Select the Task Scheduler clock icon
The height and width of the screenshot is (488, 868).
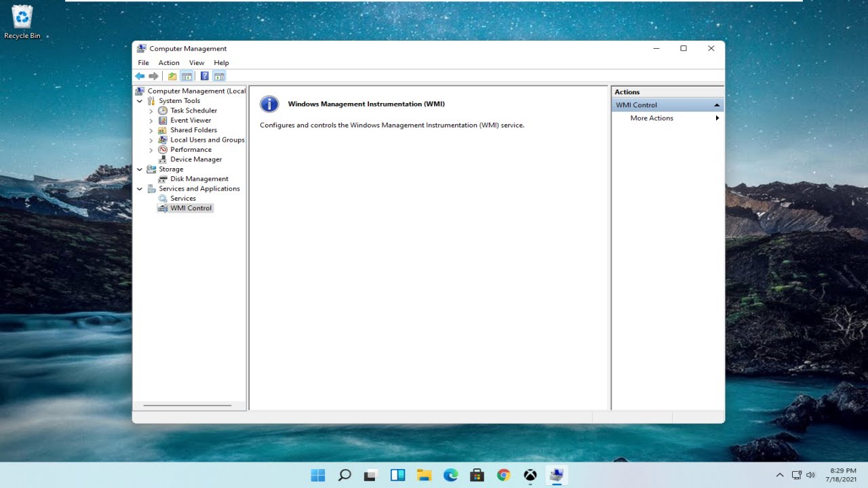pyautogui.click(x=163, y=110)
